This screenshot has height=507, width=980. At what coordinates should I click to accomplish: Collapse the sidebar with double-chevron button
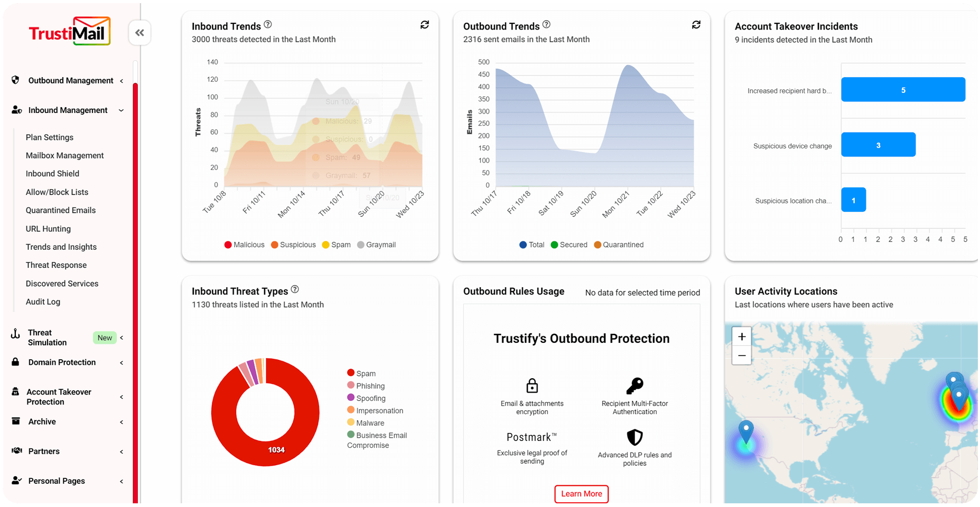point(139,33)
